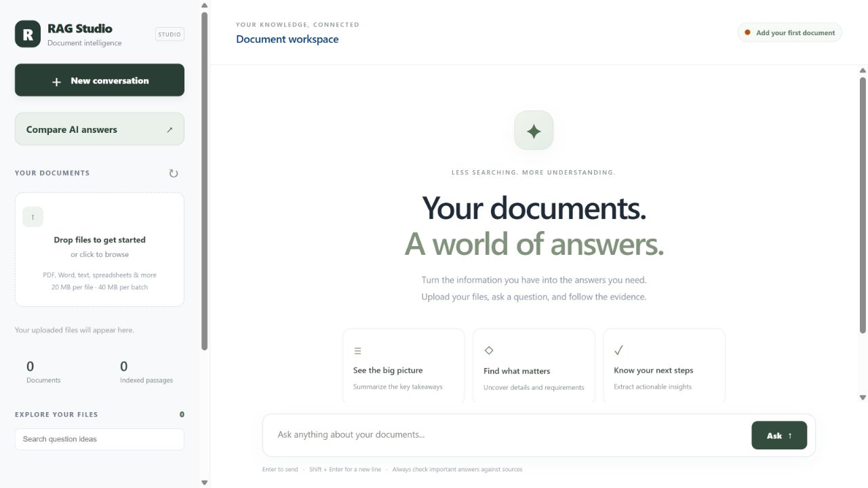Screen dimensions: 868x488
Task: Click the sidebar scrollbar thumb
Action: [205, 180]
